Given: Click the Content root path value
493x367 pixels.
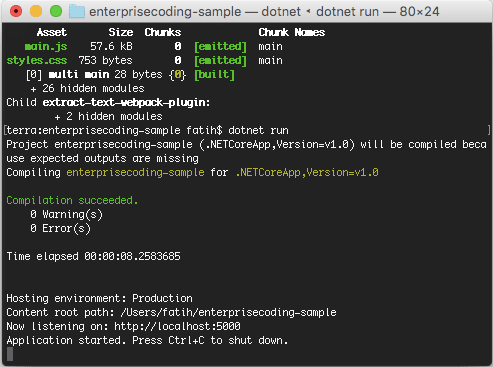Looking at the screenshot, I should (228, 312).
